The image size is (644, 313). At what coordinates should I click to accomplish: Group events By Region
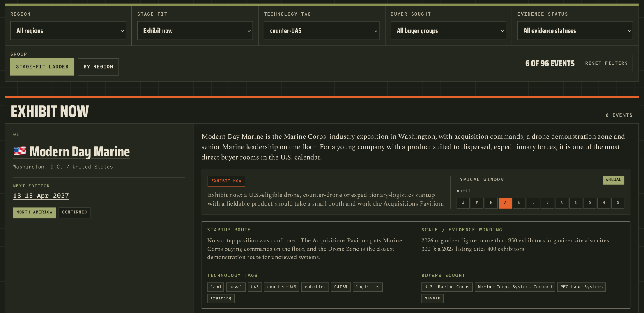[x=99, y=67]
